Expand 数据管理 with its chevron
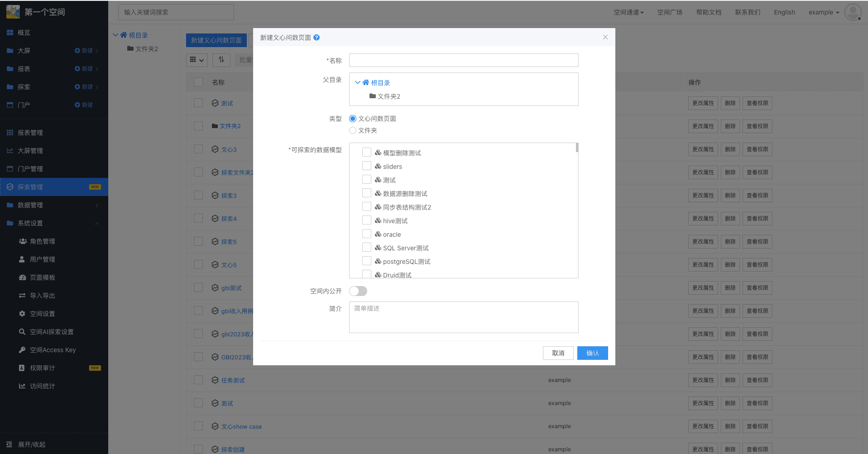Viewport: 868px width, 454px height. point(97,205)
